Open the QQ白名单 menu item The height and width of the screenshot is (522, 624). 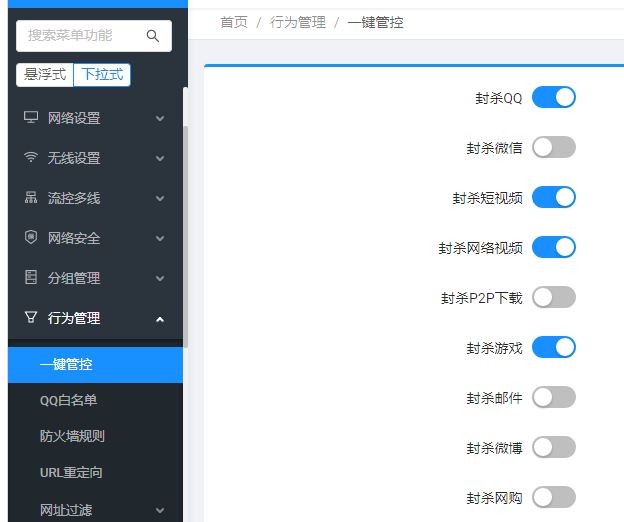[x=68, y=400]
